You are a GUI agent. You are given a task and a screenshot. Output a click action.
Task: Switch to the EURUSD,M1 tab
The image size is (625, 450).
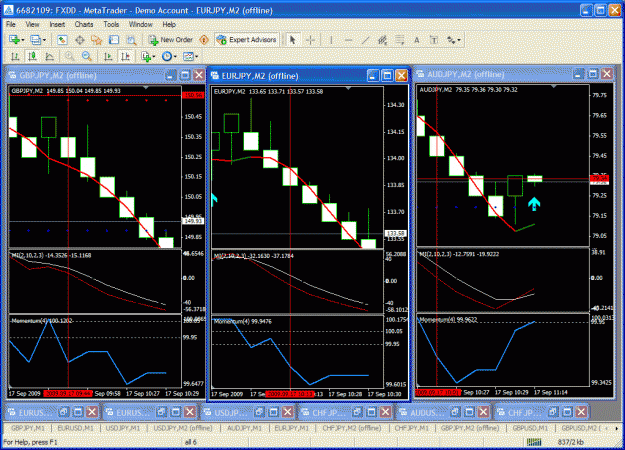[75, 428]
